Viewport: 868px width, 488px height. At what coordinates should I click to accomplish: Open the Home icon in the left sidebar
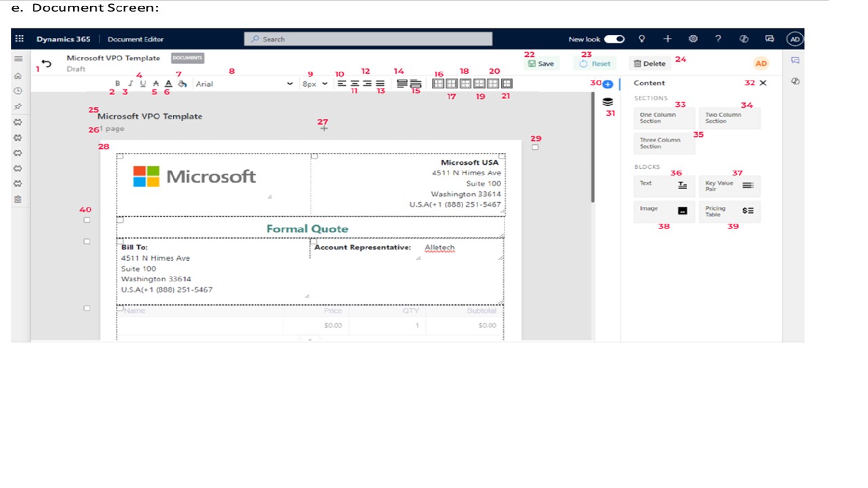[x=18, y=75]
